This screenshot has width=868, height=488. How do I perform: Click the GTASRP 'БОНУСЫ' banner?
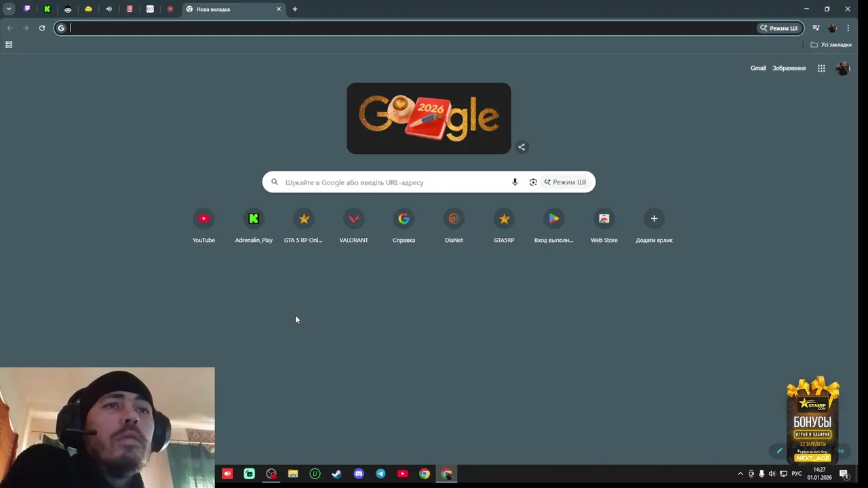[812, 420]
